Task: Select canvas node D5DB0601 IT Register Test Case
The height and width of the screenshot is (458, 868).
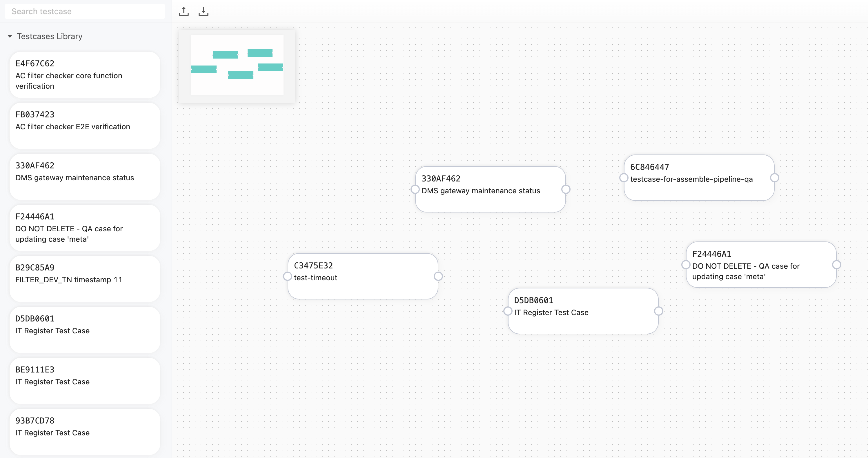Action: coord(583,311)
